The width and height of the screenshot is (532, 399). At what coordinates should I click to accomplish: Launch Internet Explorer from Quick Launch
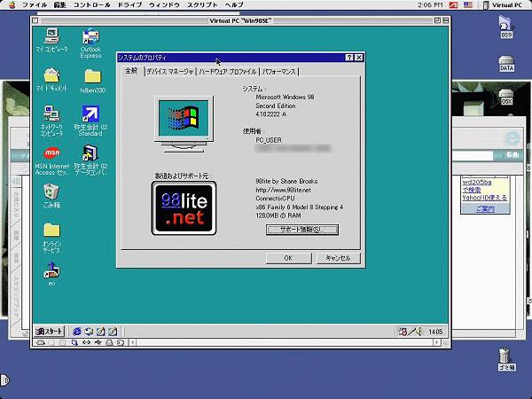pyautogui.click(x=77, y=331)
